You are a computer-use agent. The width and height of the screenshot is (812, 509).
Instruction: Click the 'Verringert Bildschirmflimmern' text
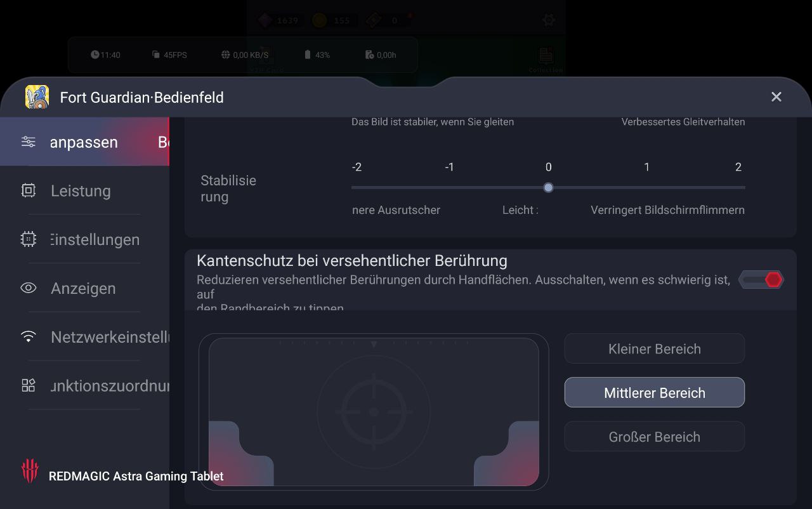point(668,210)
